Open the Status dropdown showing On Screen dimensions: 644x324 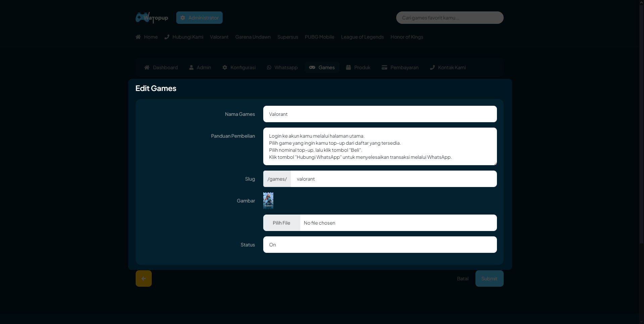click(x=380, y=245)
